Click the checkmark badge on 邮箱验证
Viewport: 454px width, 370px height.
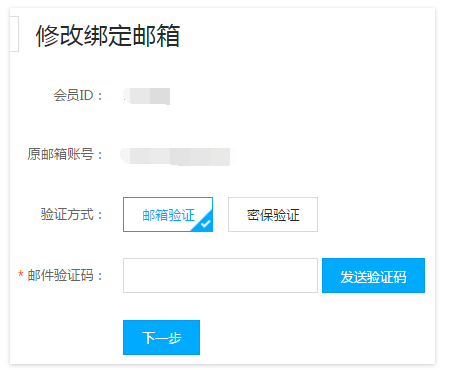click(206, 223)
